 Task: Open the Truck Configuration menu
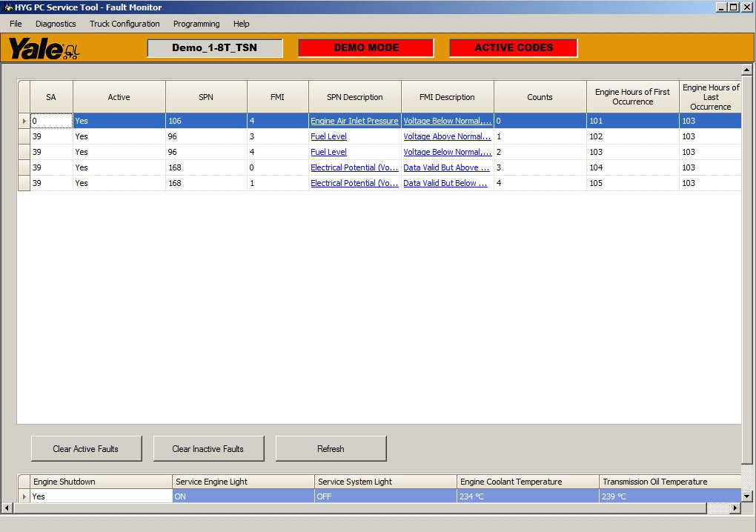[125, 24]
